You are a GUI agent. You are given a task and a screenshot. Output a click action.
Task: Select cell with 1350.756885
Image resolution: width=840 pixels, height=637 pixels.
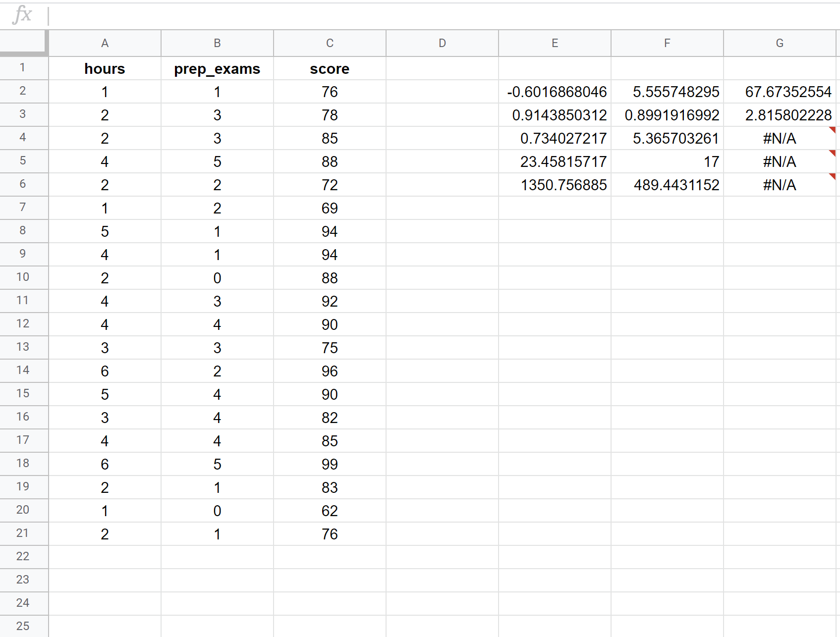[555, 185]
